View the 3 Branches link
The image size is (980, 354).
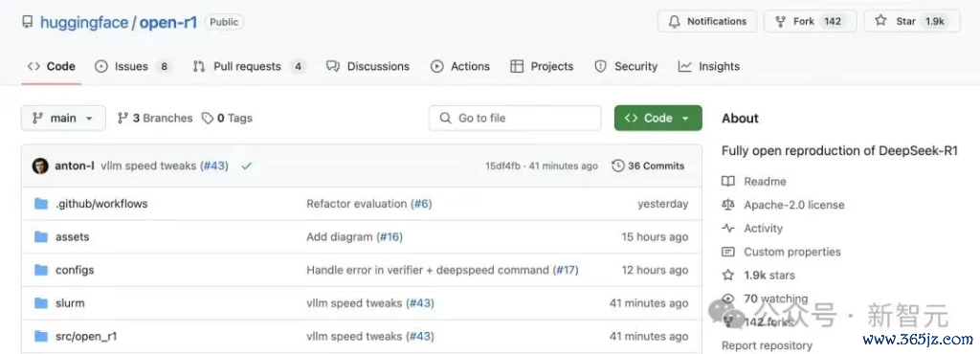coord(155,118)
